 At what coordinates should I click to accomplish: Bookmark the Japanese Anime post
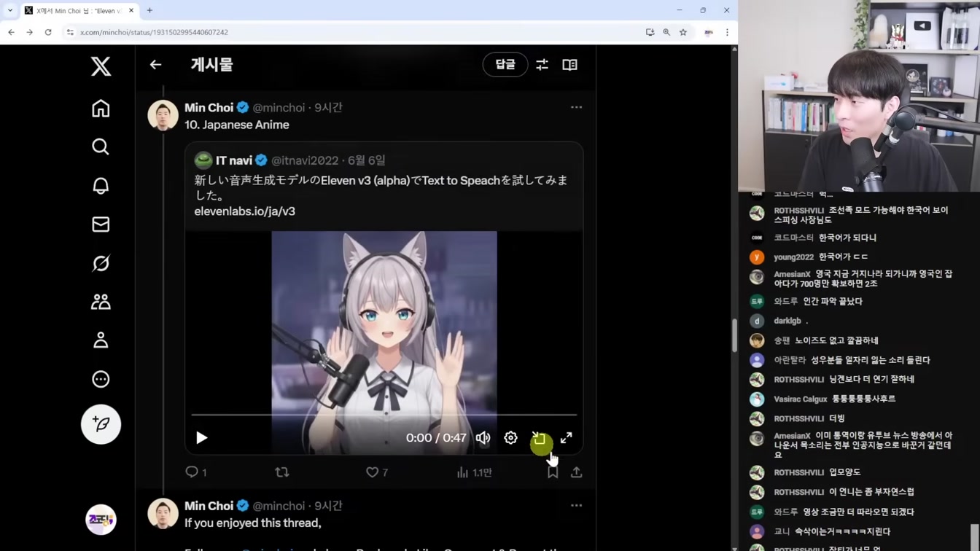pos(553,472)
